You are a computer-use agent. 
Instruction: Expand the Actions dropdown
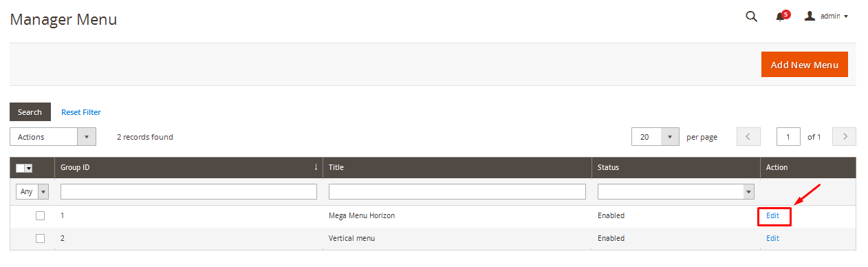tap(52, 137)
